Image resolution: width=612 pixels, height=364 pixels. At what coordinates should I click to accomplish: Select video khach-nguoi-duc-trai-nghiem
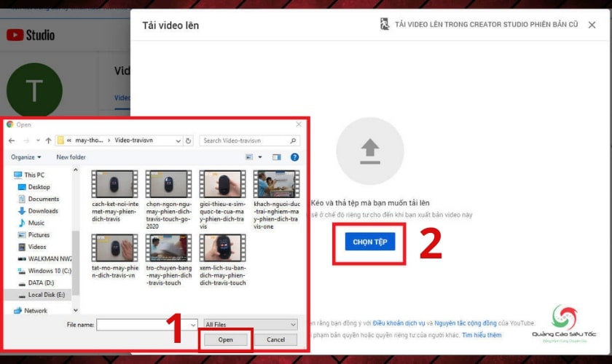(x=276, y=199)
